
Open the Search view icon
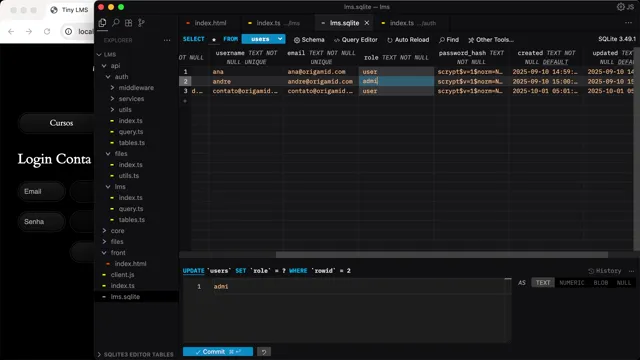(116, 23)
